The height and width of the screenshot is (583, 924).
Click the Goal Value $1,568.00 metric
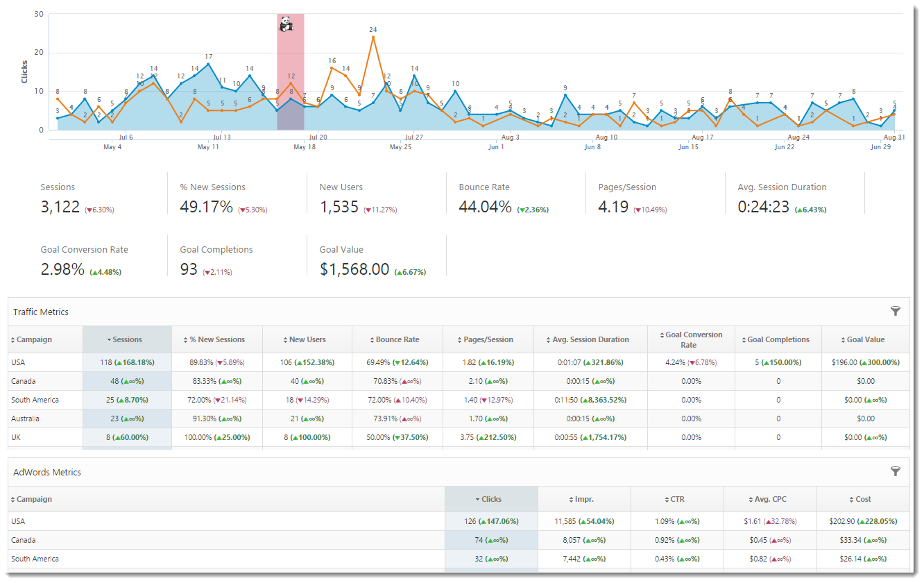(x=354, y=269)
